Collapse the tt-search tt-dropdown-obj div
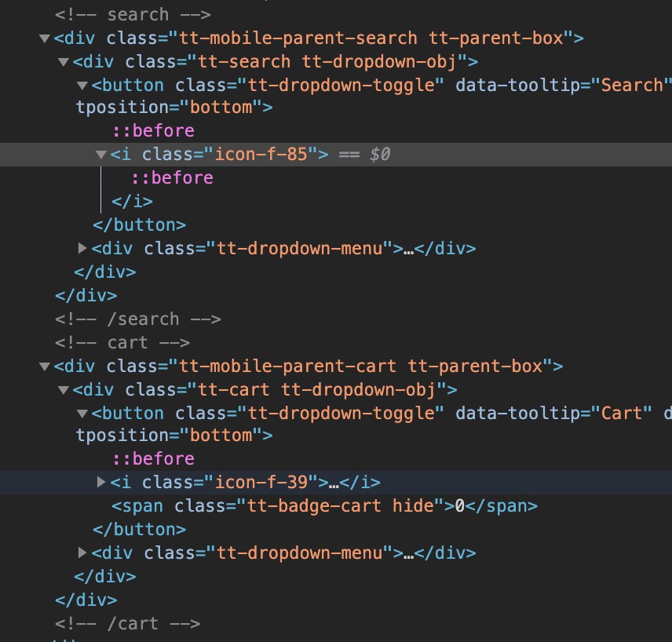The width and height of the screenshot is (672, 642). point(64,62)
